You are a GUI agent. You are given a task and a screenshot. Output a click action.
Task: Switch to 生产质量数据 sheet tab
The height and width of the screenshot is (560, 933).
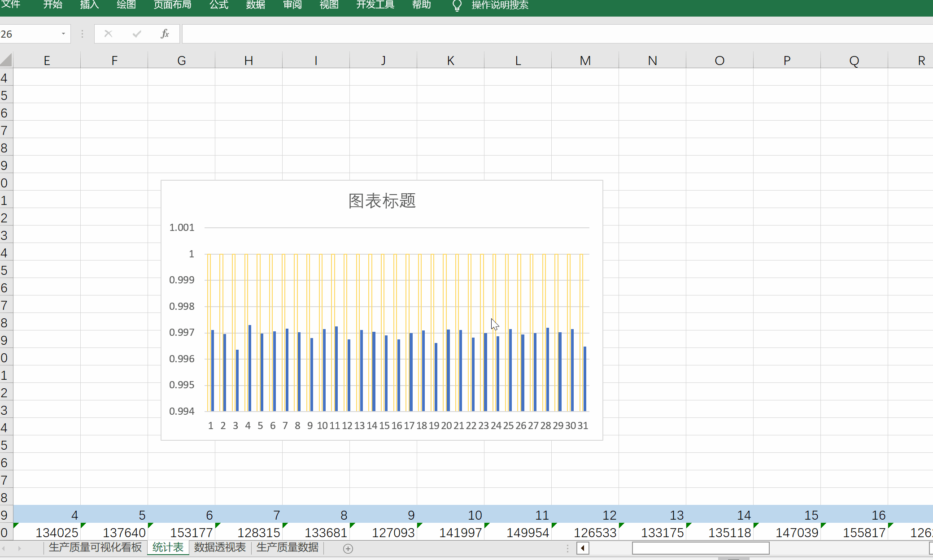click(288, 547)
